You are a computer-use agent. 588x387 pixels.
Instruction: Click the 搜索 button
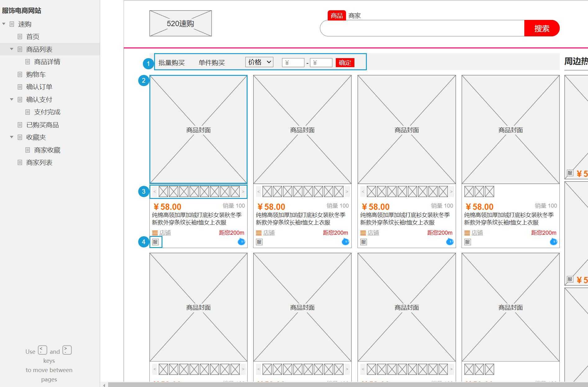542,28
